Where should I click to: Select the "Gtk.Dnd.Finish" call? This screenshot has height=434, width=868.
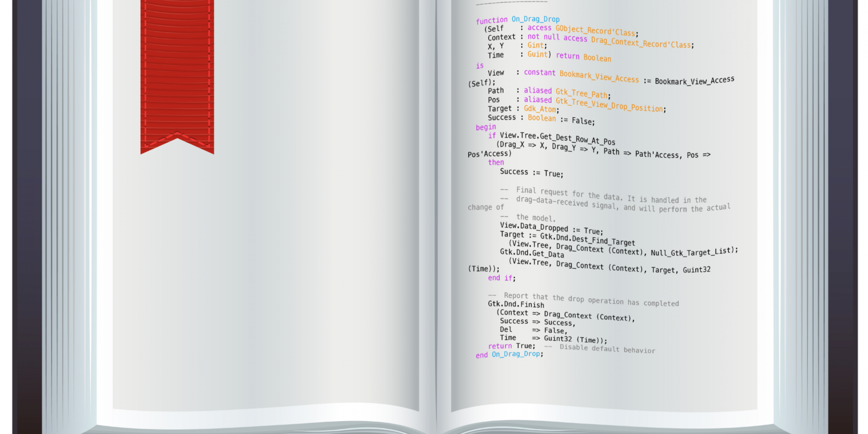[516, 304]
